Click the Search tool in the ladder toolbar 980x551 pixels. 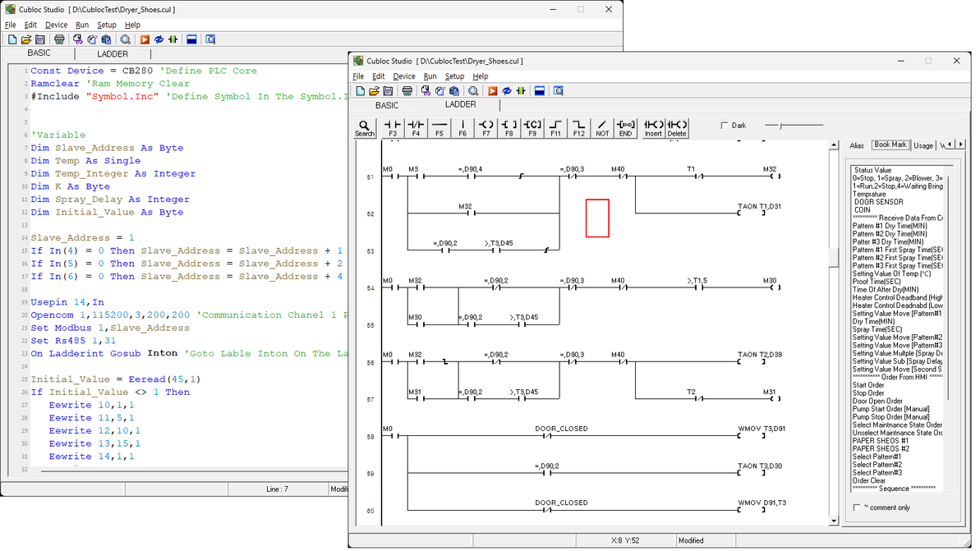coord(364,128)
